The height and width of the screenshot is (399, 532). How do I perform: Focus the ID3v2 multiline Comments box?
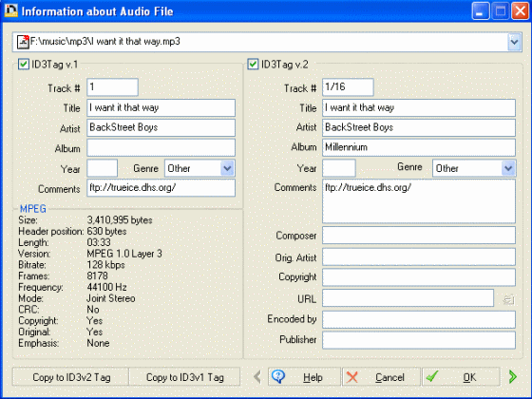(x=419, y=201)
